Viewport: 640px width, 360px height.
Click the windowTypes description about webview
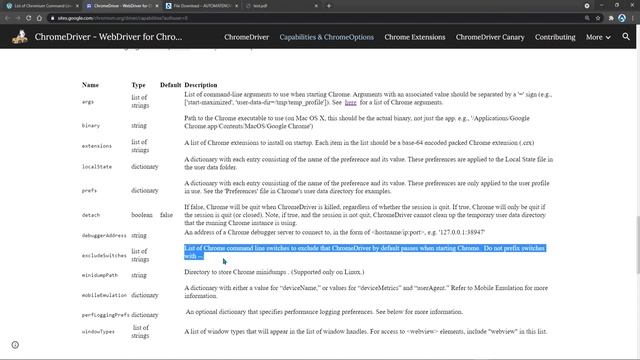tap(365, 331)
